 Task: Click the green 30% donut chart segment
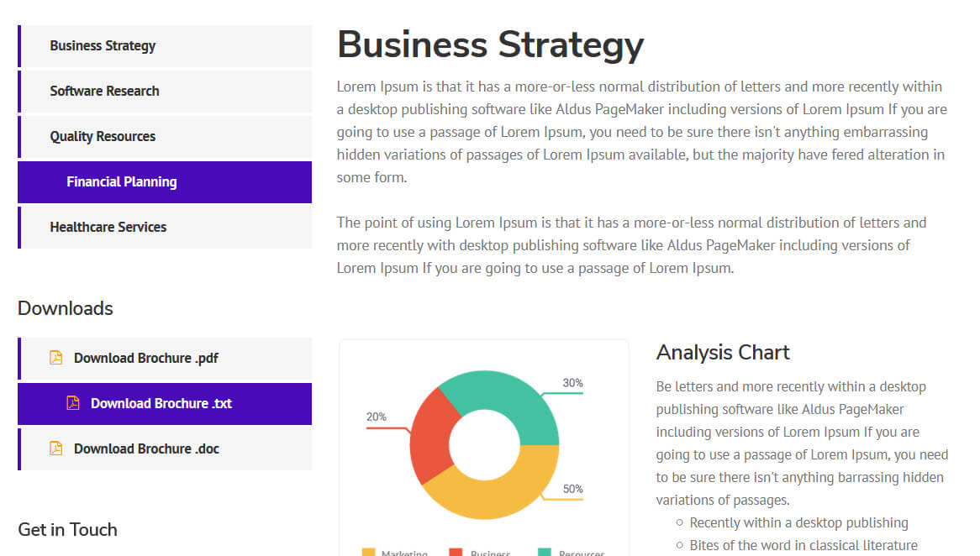513,401
